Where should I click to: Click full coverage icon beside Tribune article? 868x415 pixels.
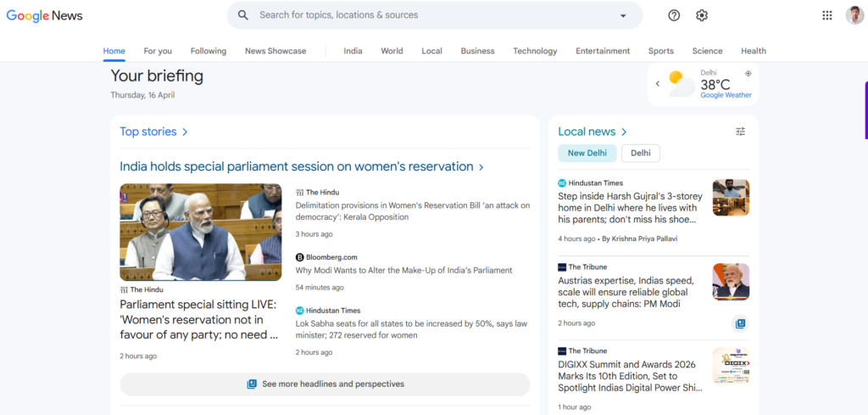pos(739,323)
